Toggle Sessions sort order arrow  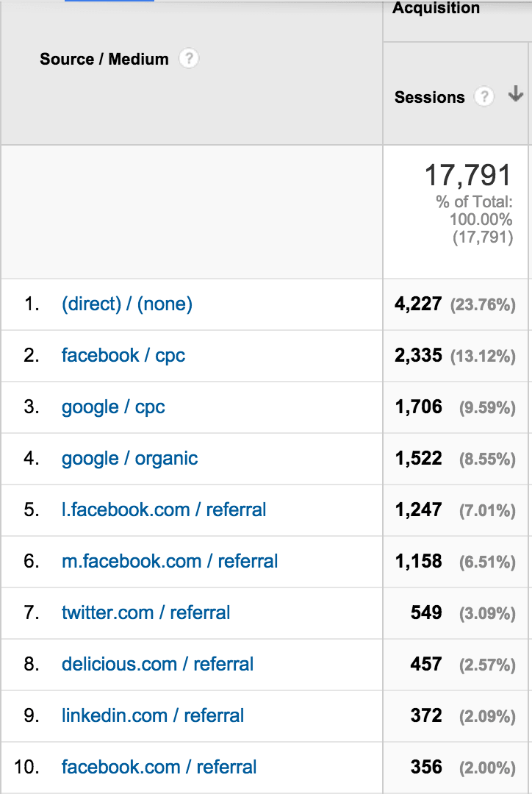point(516,94)
